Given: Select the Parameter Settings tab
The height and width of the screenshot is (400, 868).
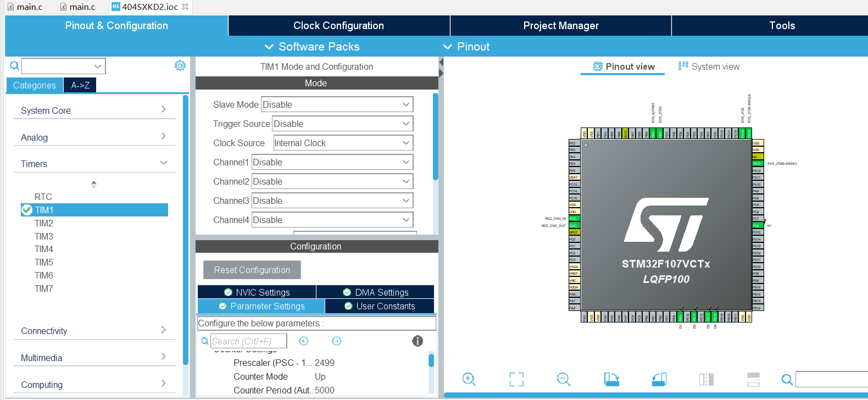Looking at the screenshot, I should pos(261,306).
